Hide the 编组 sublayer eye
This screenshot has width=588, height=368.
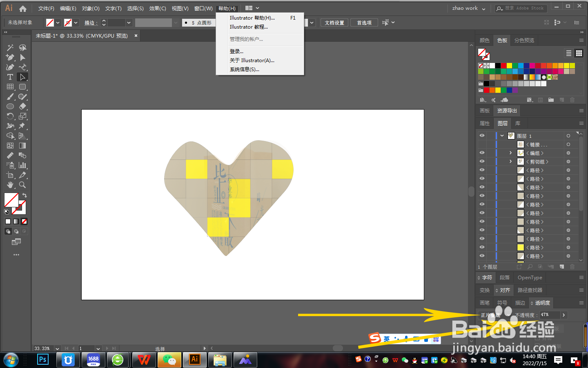click(x=482, y=153)
